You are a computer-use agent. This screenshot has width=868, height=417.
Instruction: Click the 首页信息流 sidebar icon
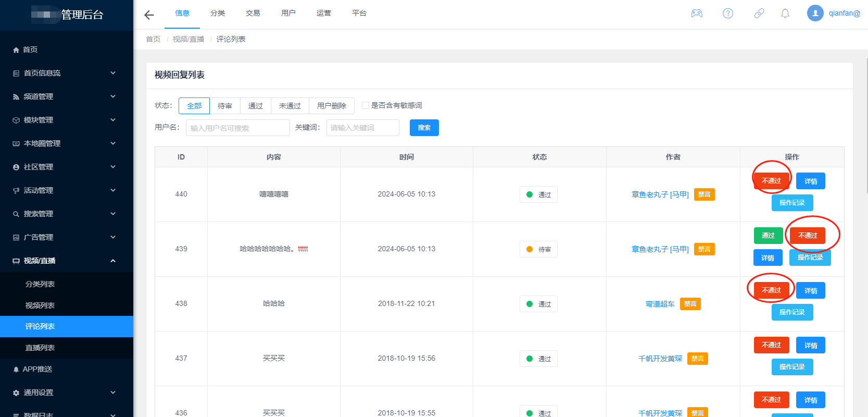tap(16, 73)
